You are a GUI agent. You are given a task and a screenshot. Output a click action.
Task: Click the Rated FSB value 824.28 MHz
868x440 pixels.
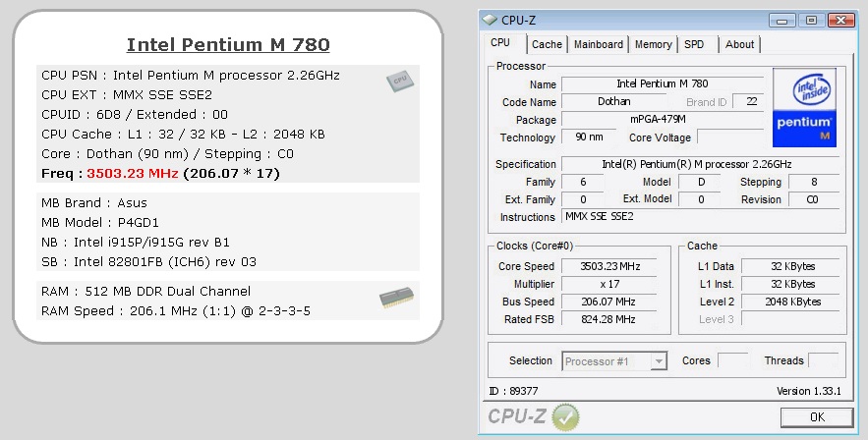click(608, 319)
